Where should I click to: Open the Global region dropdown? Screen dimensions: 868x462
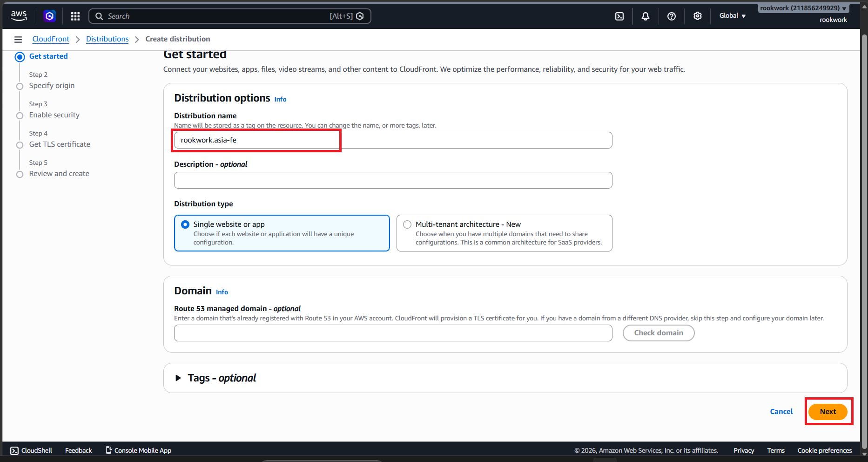pos(733,16)
